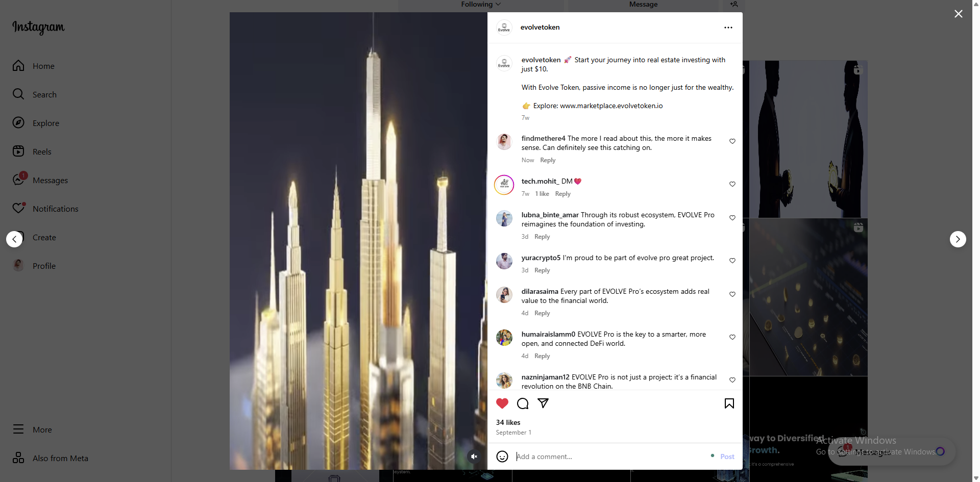This screenshot has height=482, width=980.
Task: Go to previous post arrow
Action: point(14,239)
